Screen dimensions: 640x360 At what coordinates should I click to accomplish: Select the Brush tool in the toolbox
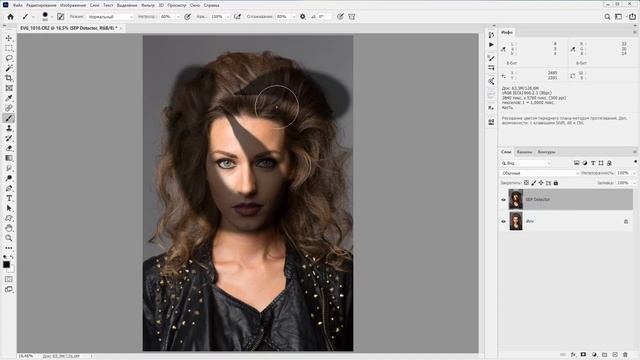9,118
